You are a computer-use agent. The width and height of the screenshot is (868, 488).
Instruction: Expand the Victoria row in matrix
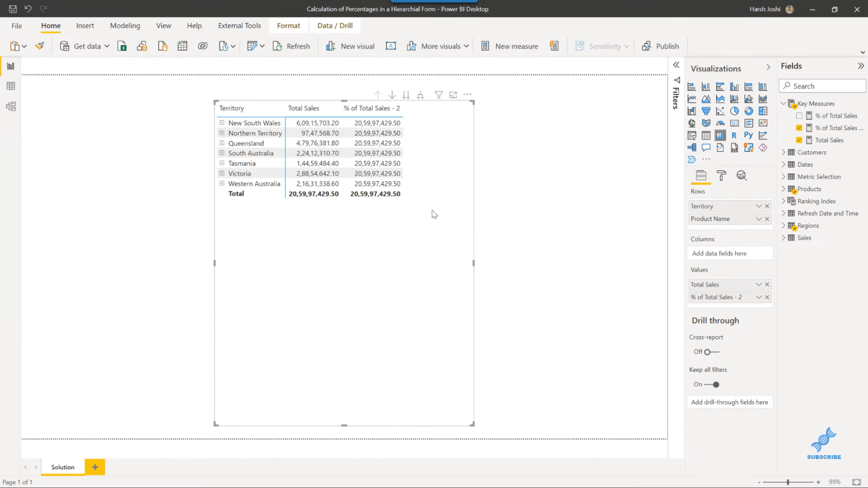[x=222, y=173]
